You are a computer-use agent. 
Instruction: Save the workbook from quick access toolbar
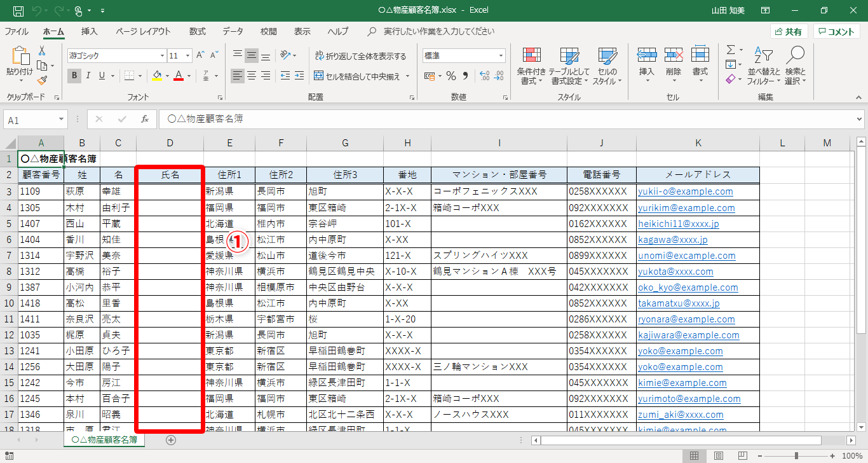pyautogui.click(x=18, y=11)
